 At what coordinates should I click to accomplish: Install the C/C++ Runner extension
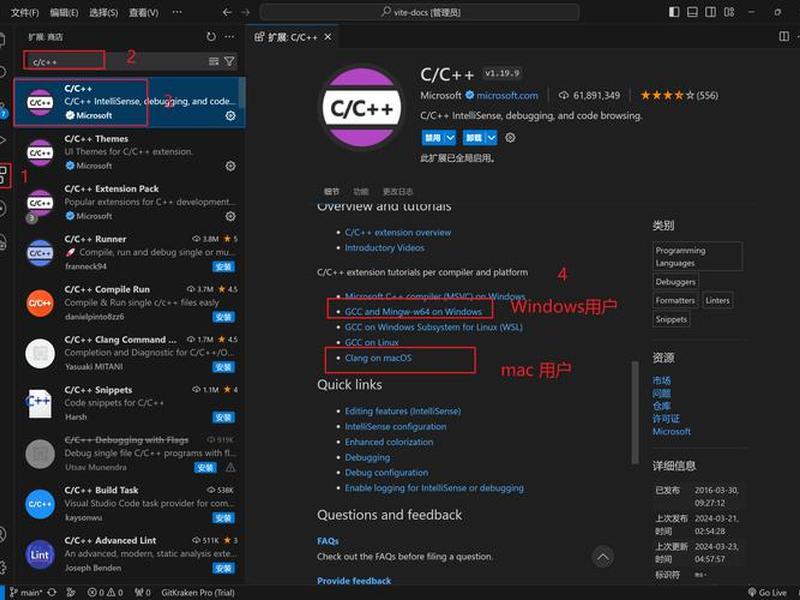click(x=223, y=267)
